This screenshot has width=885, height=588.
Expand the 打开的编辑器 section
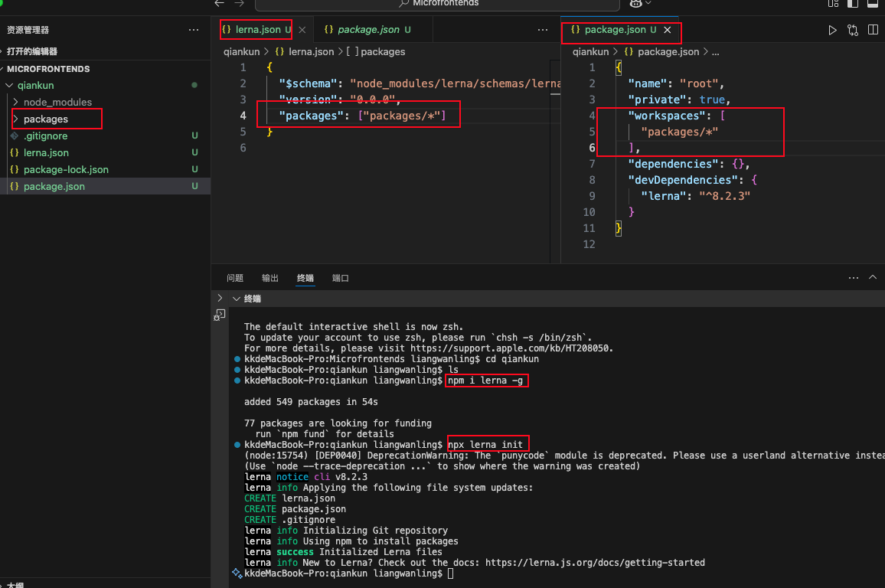coord(32,51)
